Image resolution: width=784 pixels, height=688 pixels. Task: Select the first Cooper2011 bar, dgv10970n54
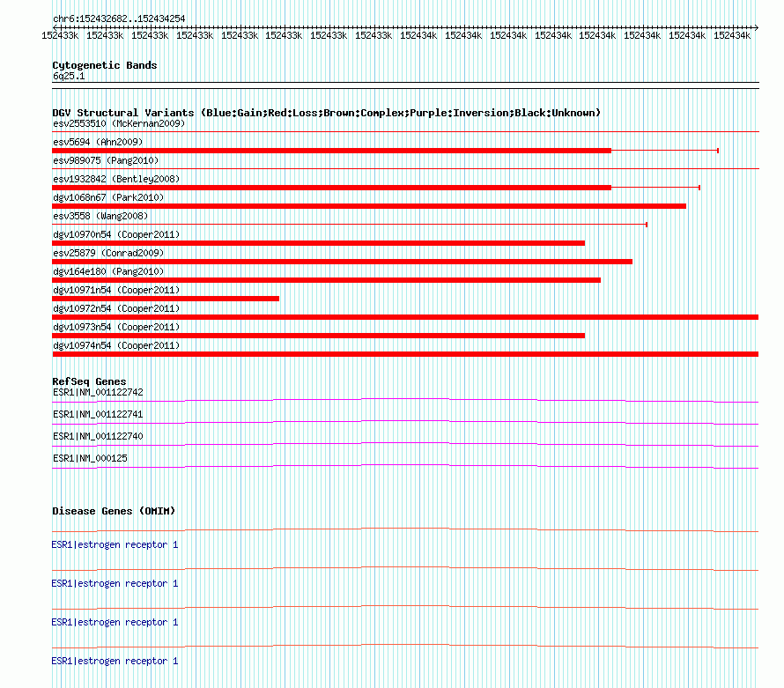point(319,243)
